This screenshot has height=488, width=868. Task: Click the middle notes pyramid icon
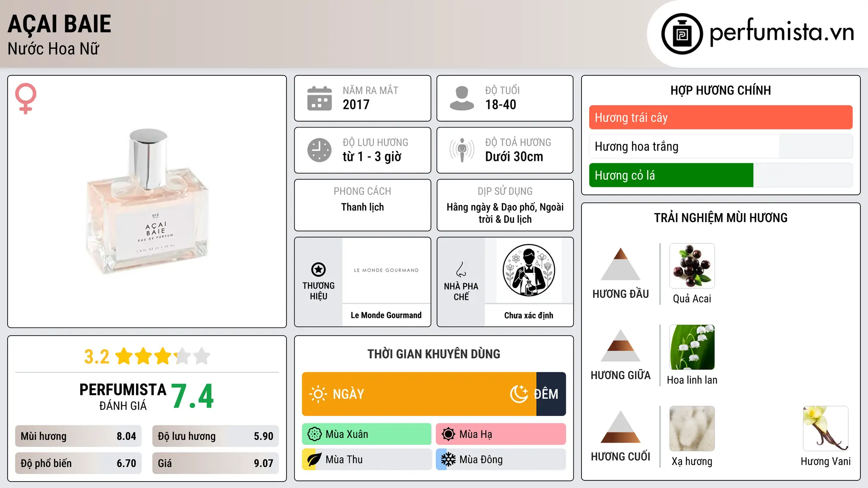pyautogui.click(x=620, y=345)
